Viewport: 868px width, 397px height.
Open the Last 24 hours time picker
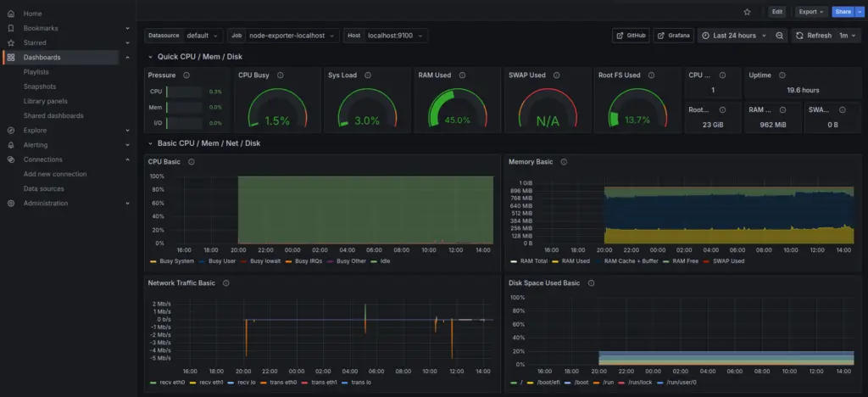click(733, 36)
